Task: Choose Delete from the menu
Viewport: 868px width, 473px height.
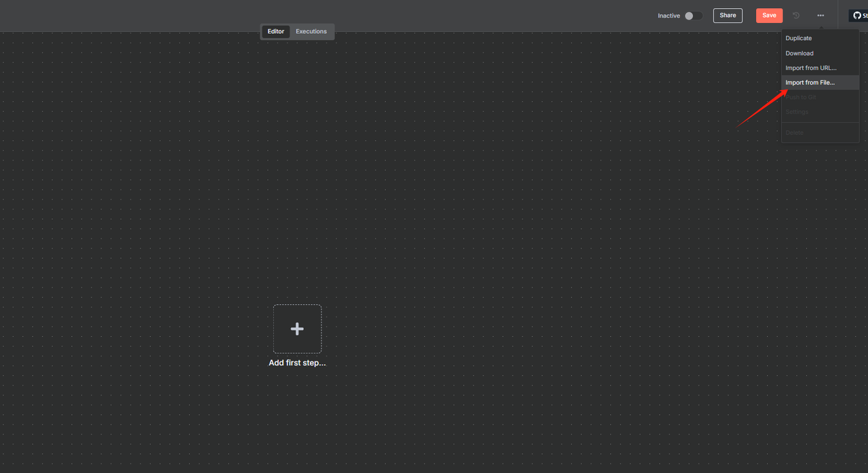Action: click(x=820, y=133)
